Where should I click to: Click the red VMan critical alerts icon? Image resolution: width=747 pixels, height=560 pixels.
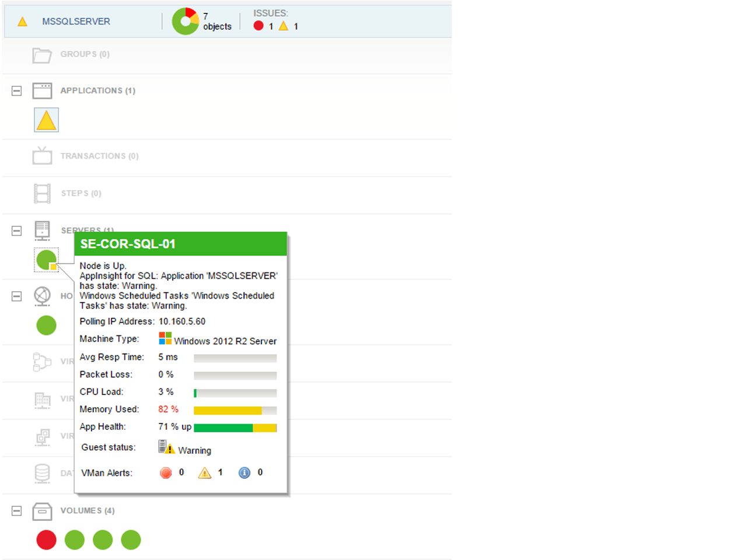[x=166, y=473]
